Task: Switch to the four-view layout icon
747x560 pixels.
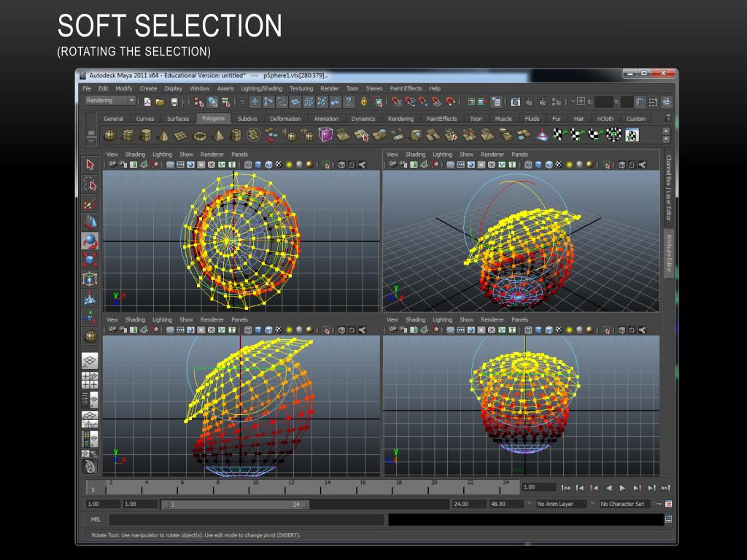Action: [90, 379]
